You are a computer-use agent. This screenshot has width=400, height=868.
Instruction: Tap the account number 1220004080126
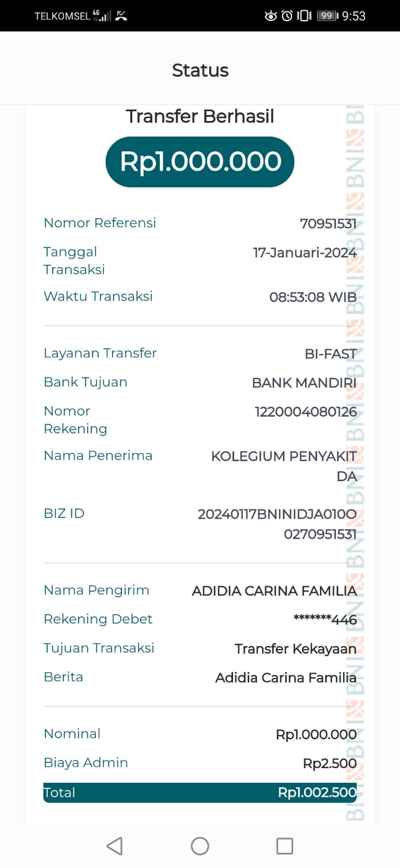click(306, 412)
